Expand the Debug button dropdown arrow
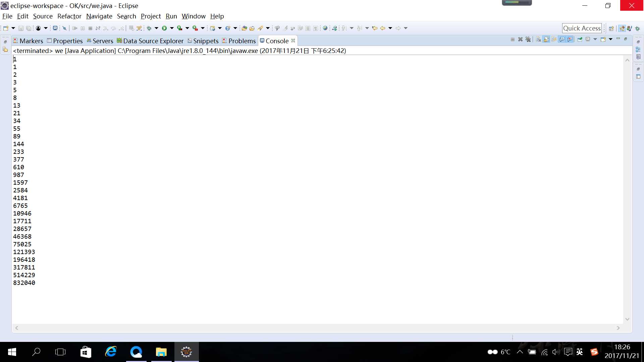 pos(156,28)
